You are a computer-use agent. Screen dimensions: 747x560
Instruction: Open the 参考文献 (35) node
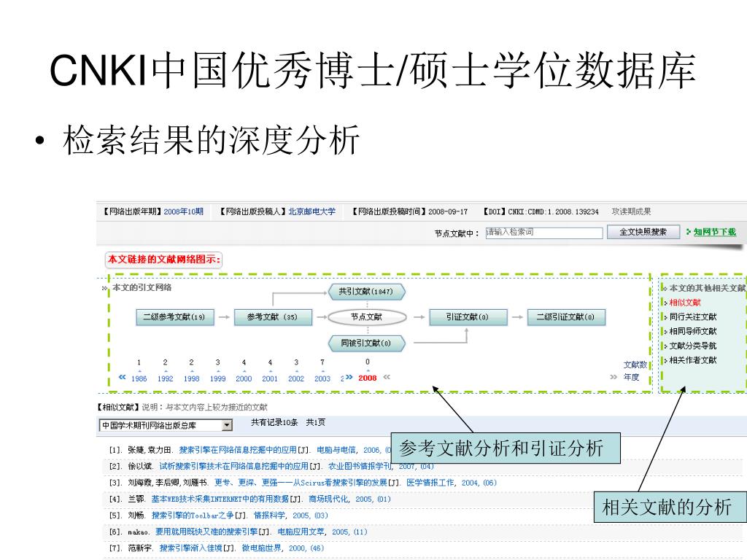pyautogui.click(x=273, y=317)
